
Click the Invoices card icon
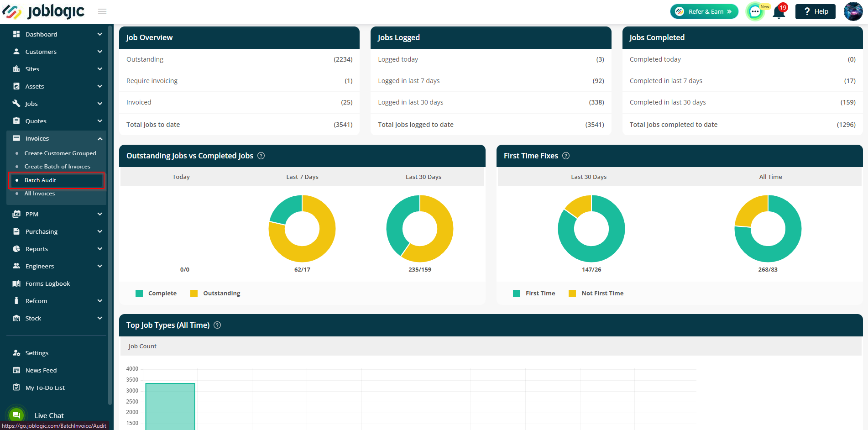(x=16, y=138)
